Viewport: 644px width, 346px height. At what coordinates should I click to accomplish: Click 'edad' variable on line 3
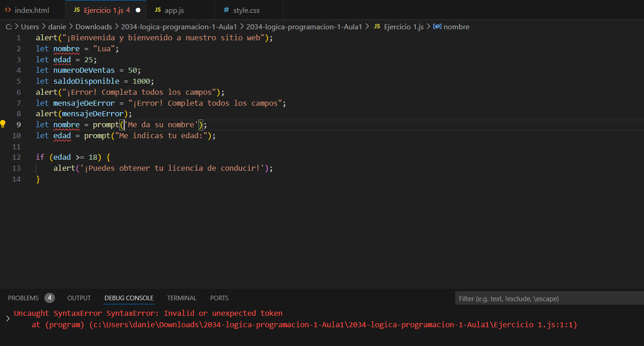pyautogui.click(x=62, y=59)
